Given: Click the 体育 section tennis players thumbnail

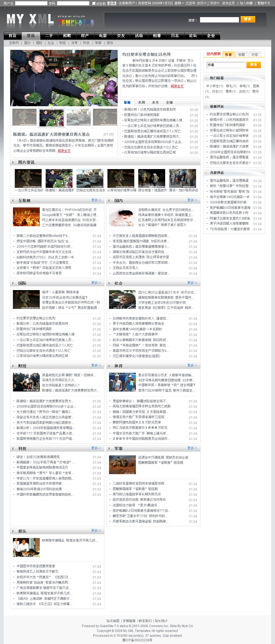Looking at the screenshot, I should 122,382.
